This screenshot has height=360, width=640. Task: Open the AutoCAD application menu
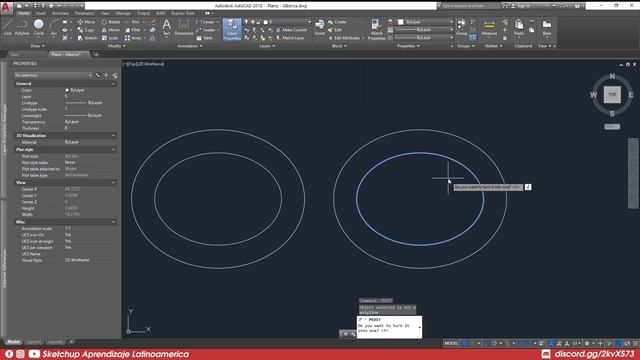pos(6,8)
